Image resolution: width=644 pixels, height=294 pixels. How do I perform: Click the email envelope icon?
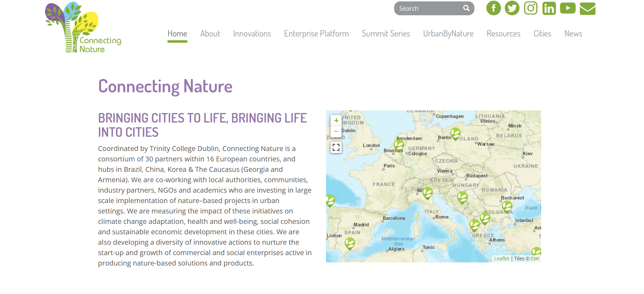click(x=587, y=9)
